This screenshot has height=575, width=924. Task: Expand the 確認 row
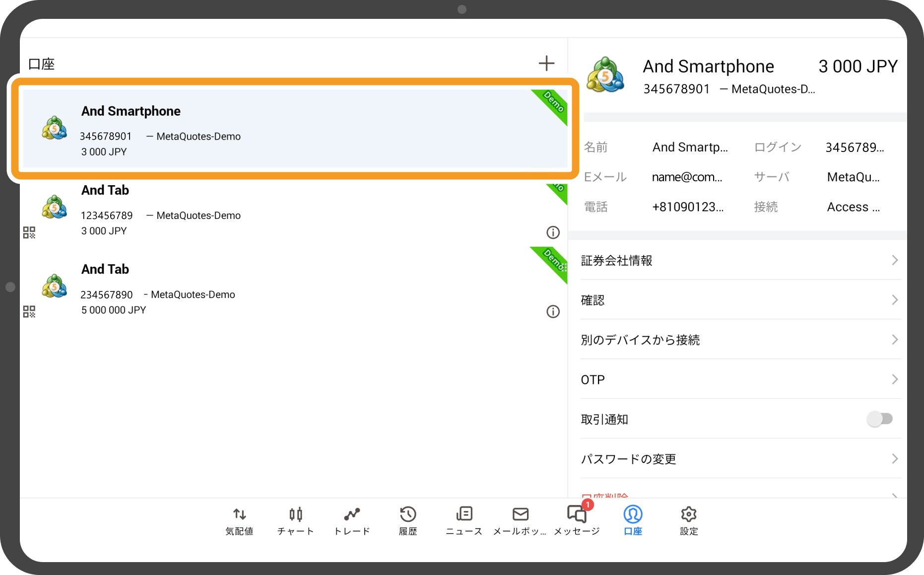pos(739,300)
